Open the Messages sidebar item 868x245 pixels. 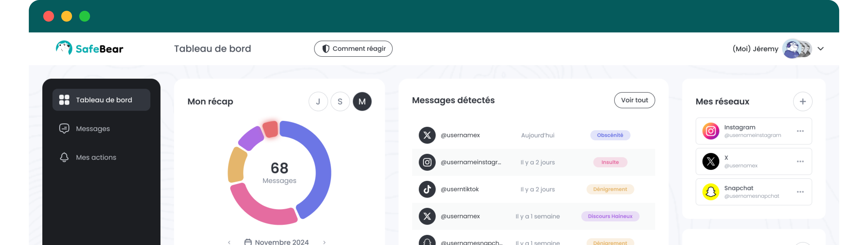tap(101, 128)
